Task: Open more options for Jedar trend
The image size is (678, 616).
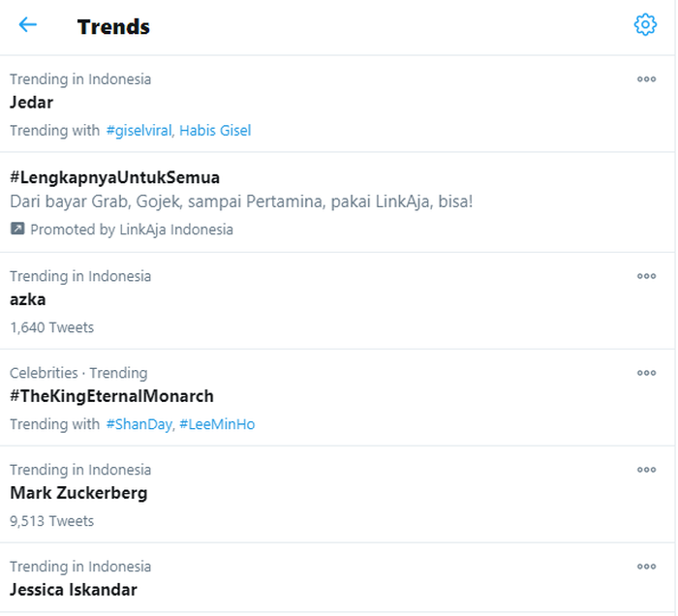Action: coord(646,79)
